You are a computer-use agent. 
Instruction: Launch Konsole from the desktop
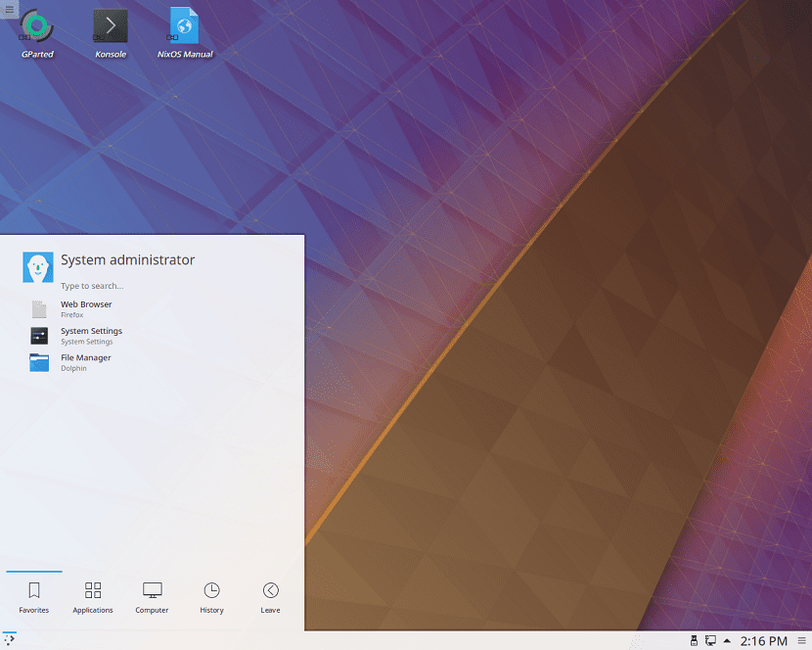click(x=111, y=27)
